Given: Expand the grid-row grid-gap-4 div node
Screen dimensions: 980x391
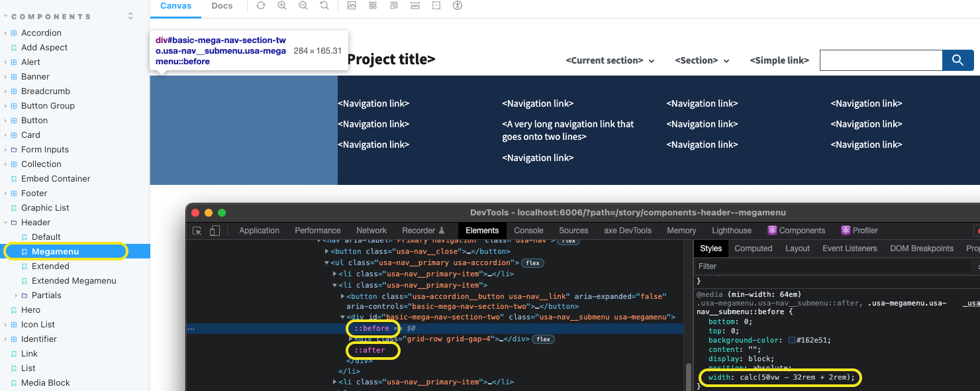Looking at the screenshot, I should click(351, 339).
